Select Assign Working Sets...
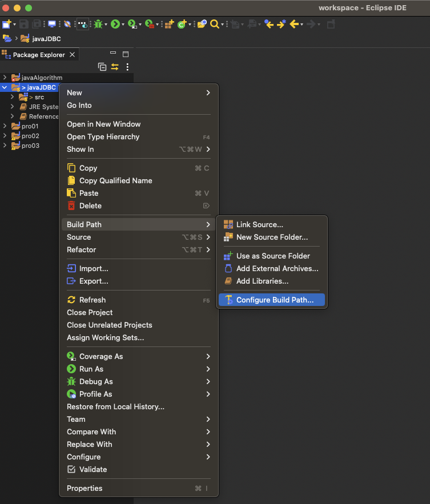The width and height of the screenshot is (430, 504). [139, 337]
